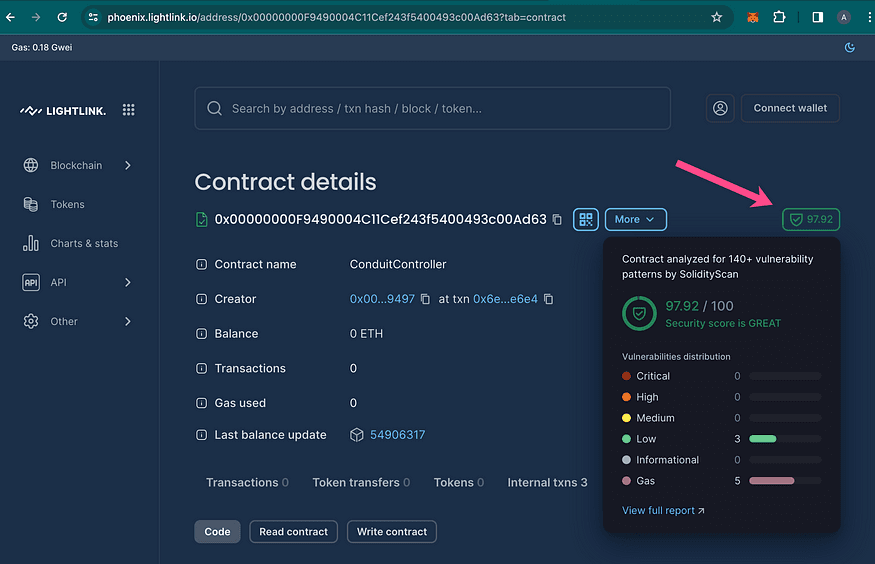Viewport: 875px width, 564px height.
Task: Click the Tokens coins icon
Action: 31,204
